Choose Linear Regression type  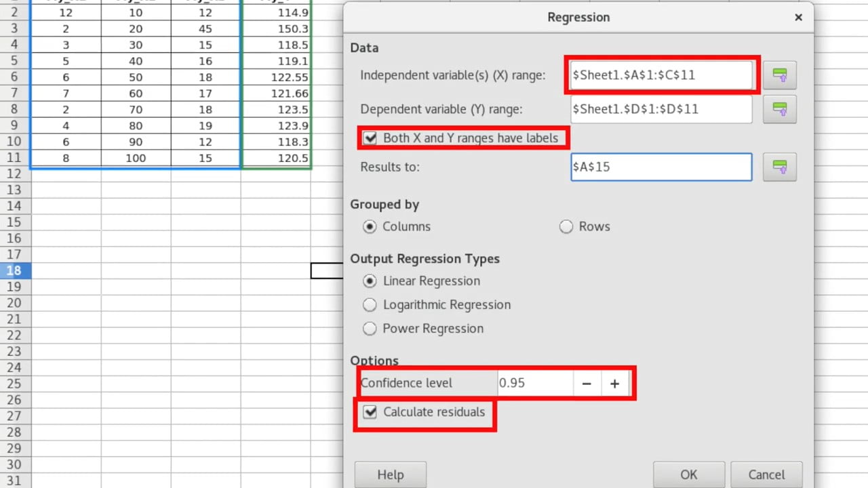(x=421, y=281)
